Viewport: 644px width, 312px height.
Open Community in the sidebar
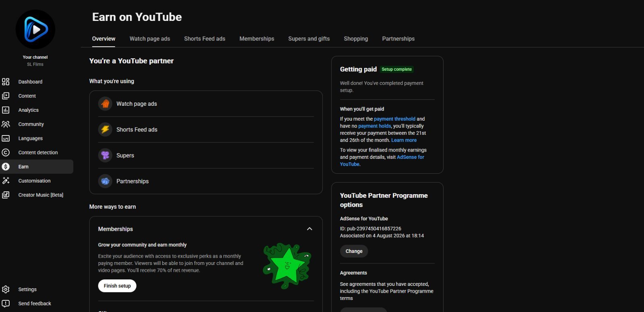(31, 124)
